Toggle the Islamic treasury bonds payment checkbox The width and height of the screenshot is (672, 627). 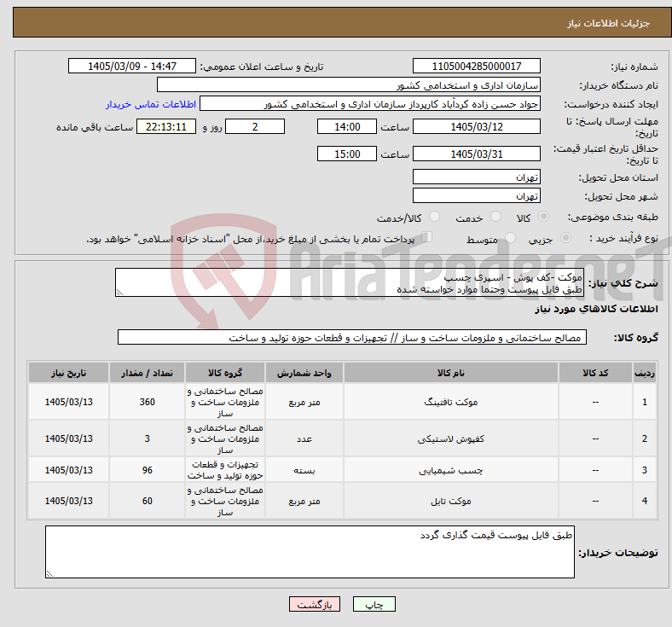coord(427,237)
